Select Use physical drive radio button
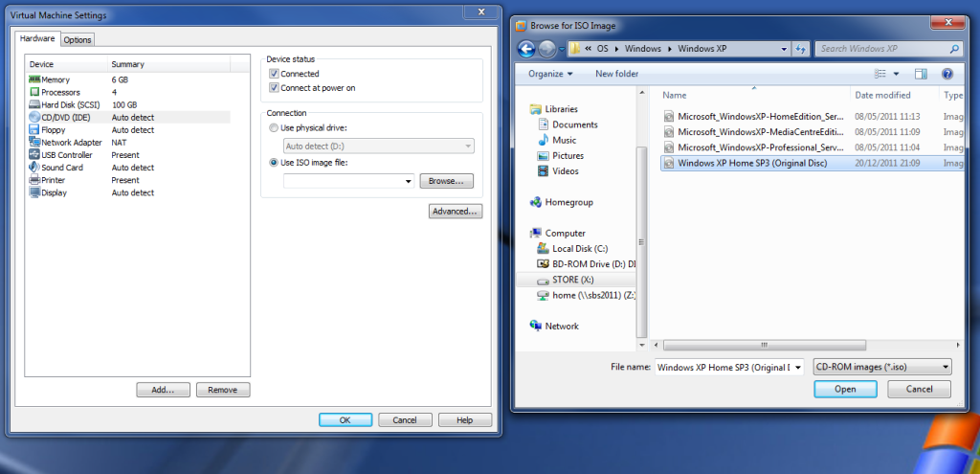The width and height of the screenshot is (980, 474). click(x=275, y=127)
